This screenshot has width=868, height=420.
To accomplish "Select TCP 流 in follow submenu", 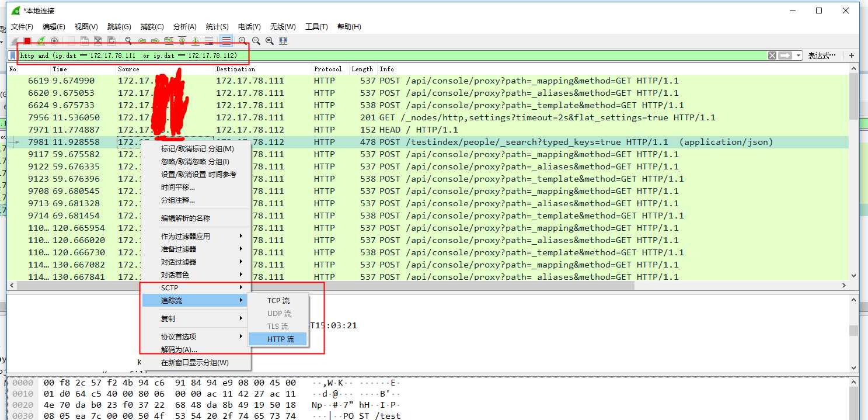I will click(278, 301).
